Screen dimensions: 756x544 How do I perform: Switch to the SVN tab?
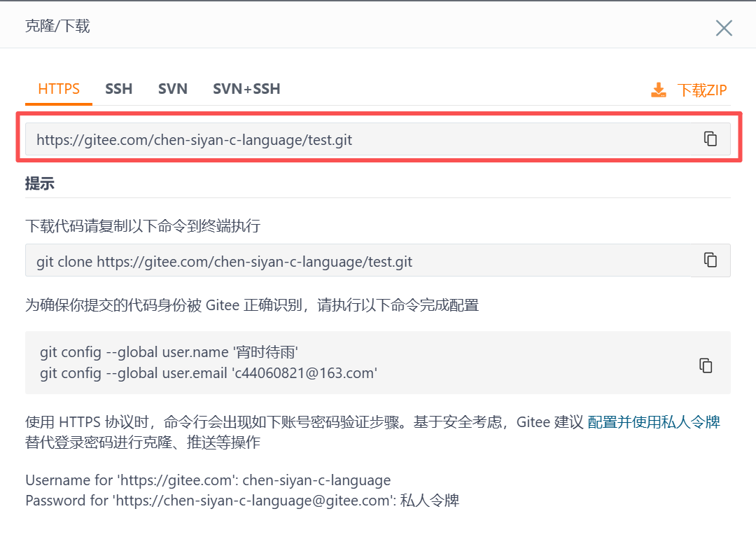173,89
